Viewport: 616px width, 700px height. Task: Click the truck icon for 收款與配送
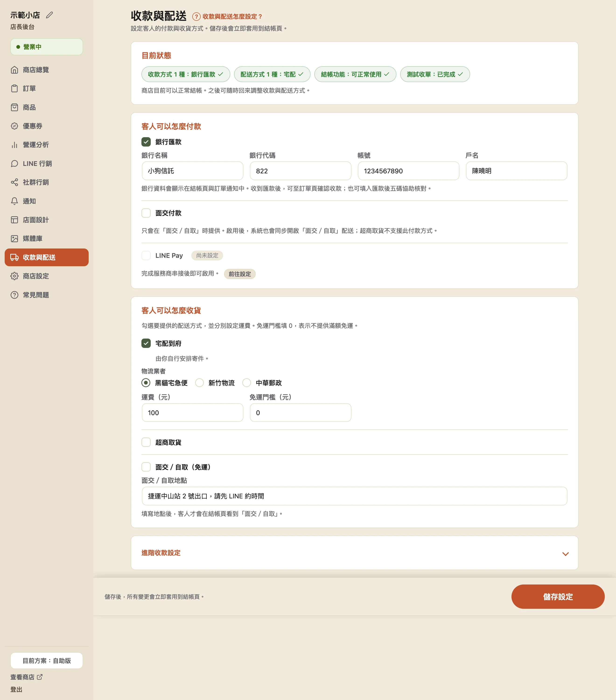pos(14,257)
